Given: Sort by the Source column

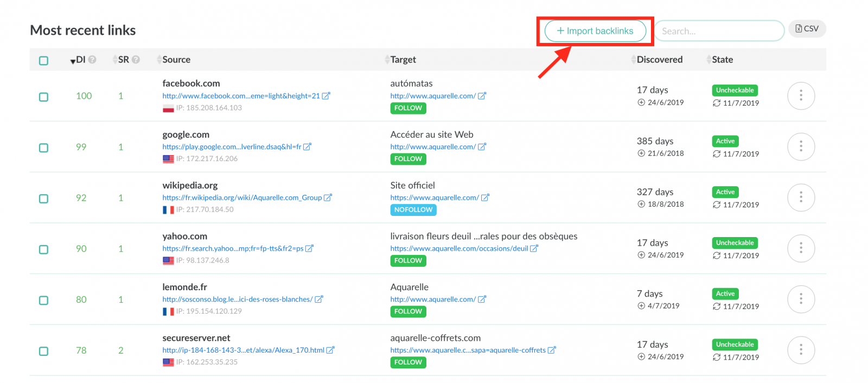Looking at the screenshot, I should click(174, 60).
